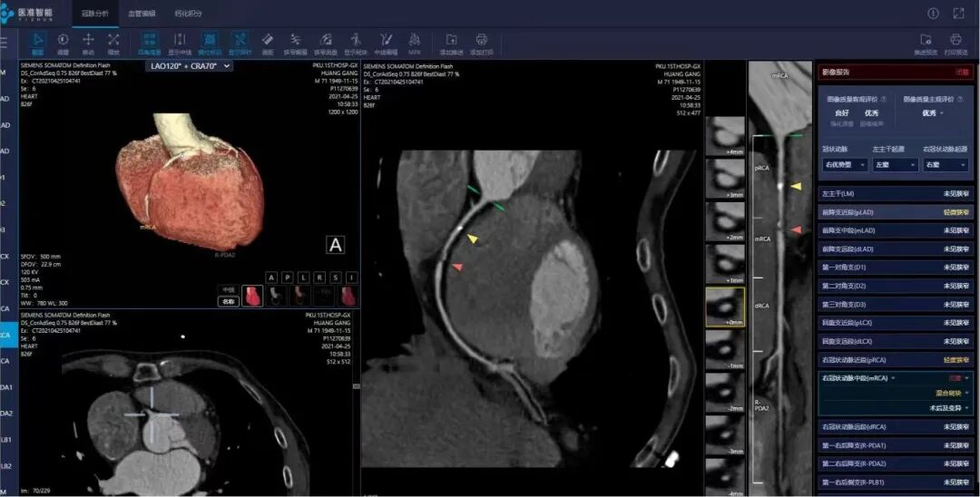
Task: Open the tool right of the ruler
Action: pos(296,44)
